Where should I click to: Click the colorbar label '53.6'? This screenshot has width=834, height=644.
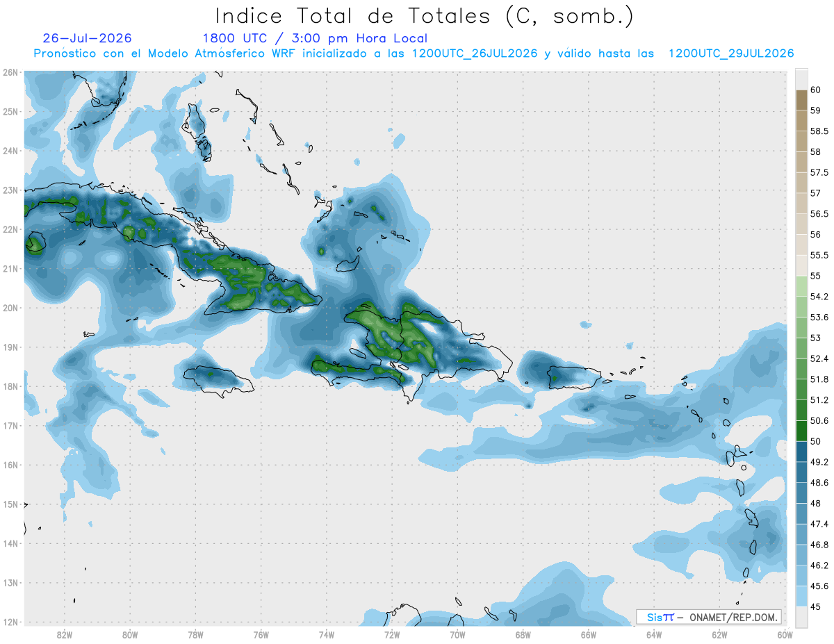point(819,317)
